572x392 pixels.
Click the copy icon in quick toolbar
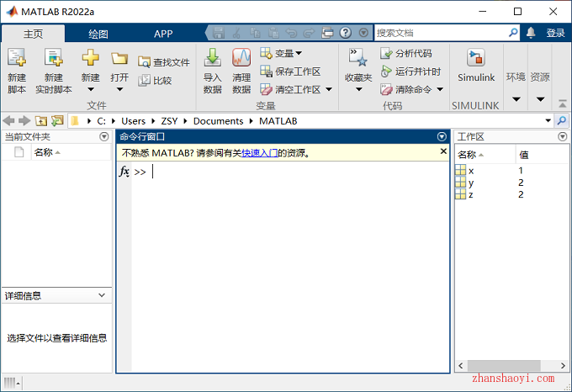point(255,33)
